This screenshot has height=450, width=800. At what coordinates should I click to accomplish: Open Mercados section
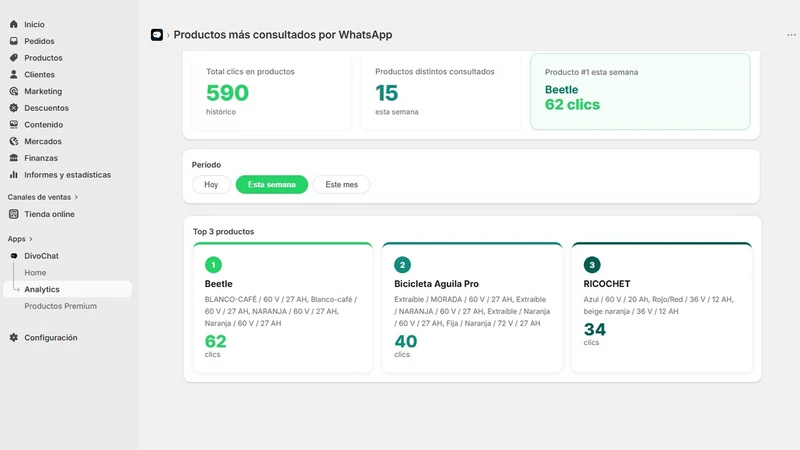tap(43, 141)
